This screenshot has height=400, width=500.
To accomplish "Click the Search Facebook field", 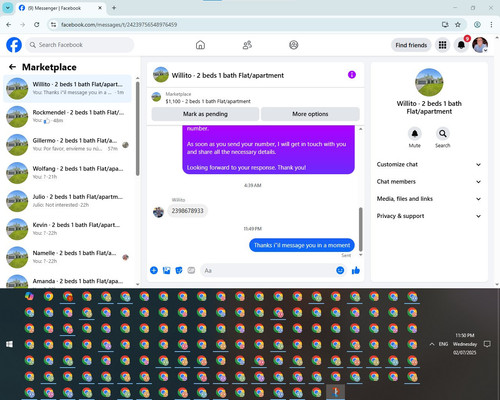I will [80, 45].
